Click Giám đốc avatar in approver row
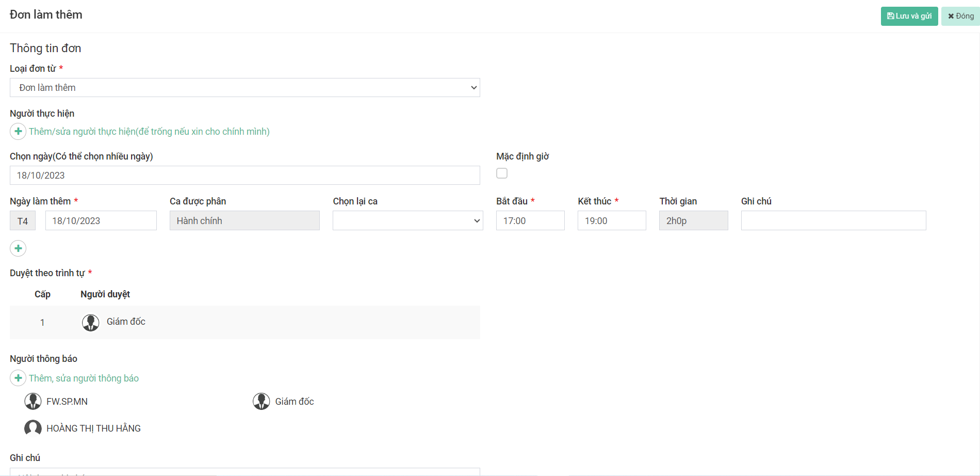Viewport: 980px width, 476px height. click(91, 323)
